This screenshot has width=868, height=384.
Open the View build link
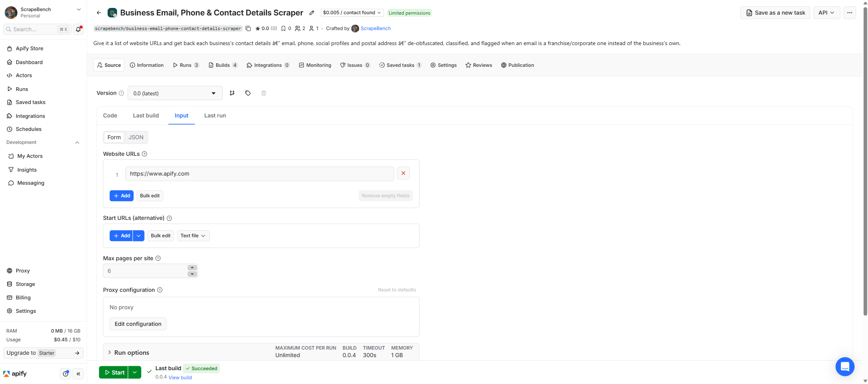tap(180, 377)
